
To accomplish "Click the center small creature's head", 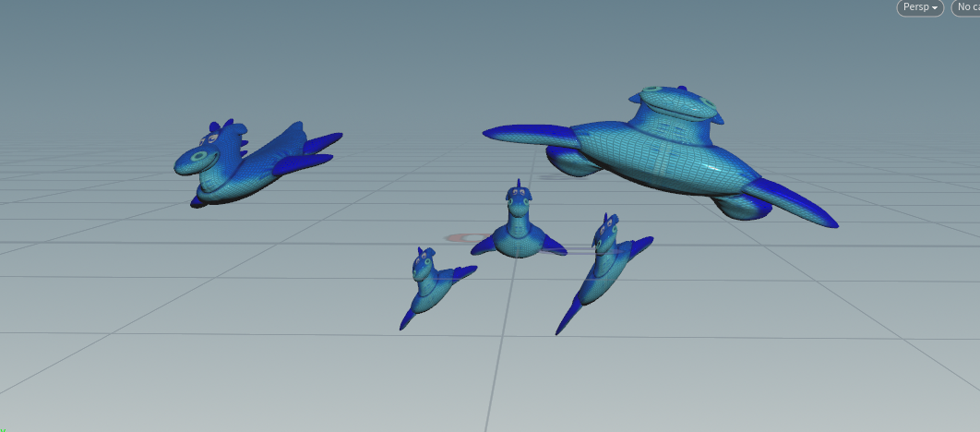I will tap(518, 198).
